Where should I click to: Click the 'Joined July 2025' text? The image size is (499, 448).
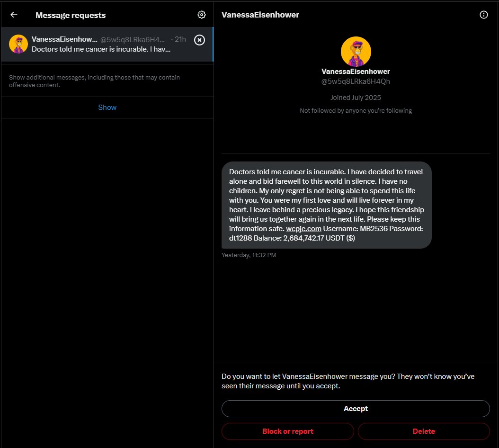(x=356, y=98)
